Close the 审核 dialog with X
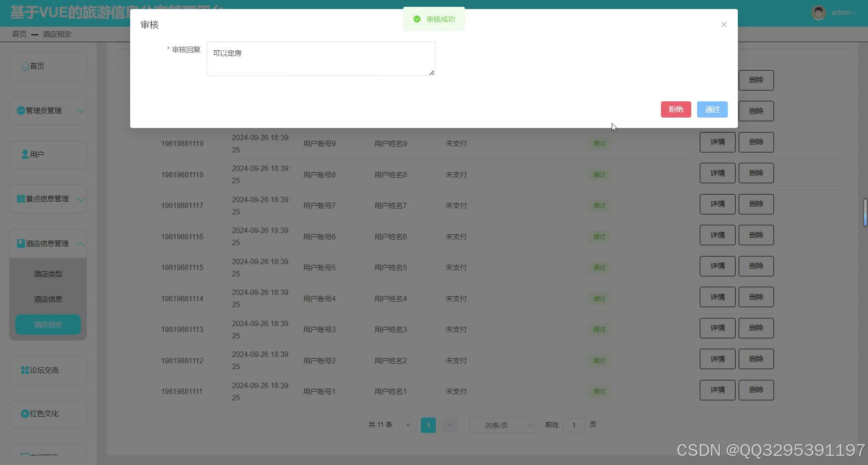 point(724,24)
